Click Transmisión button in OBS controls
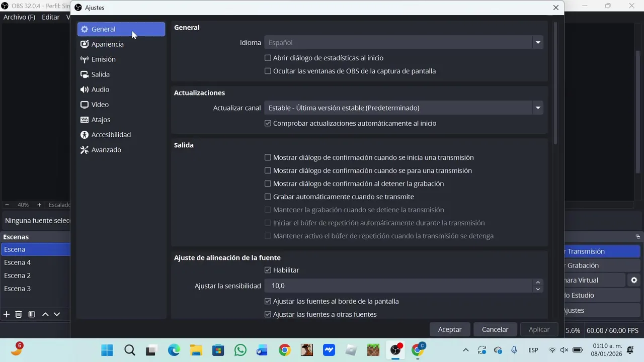This screenshot has height=362, width=644. click(601, 251)
